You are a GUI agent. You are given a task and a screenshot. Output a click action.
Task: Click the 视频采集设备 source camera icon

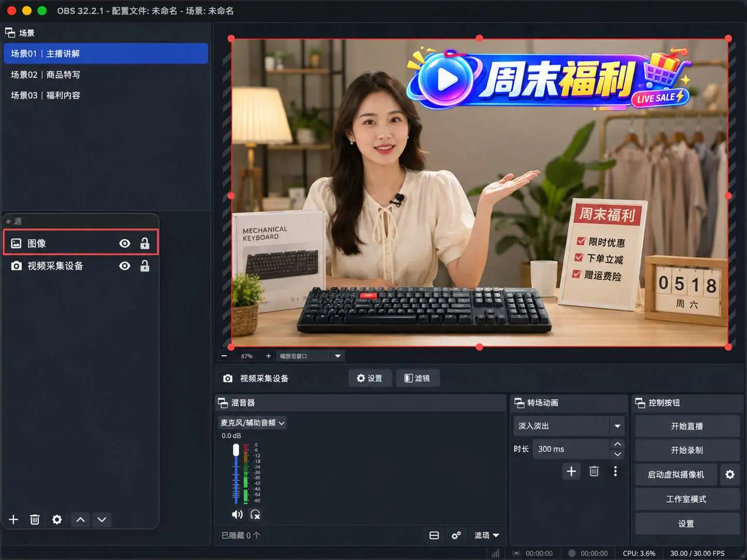click(x=17, y=266)
